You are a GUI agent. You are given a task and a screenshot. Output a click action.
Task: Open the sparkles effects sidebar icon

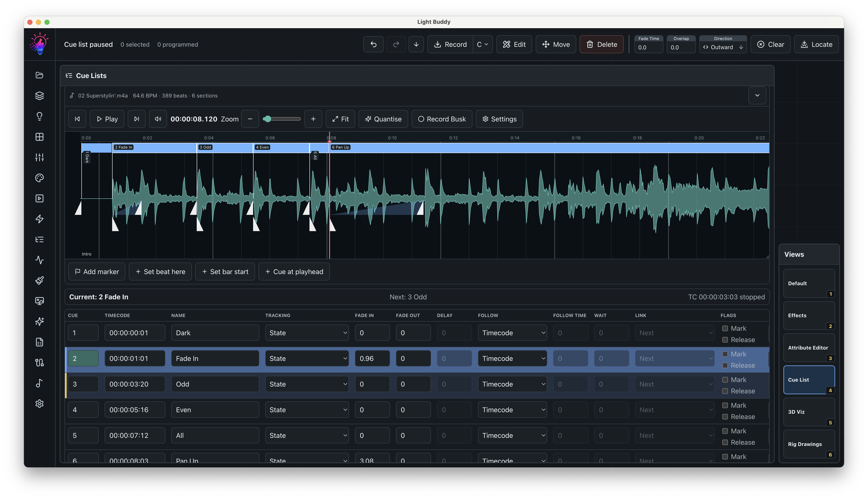[39, 322]
